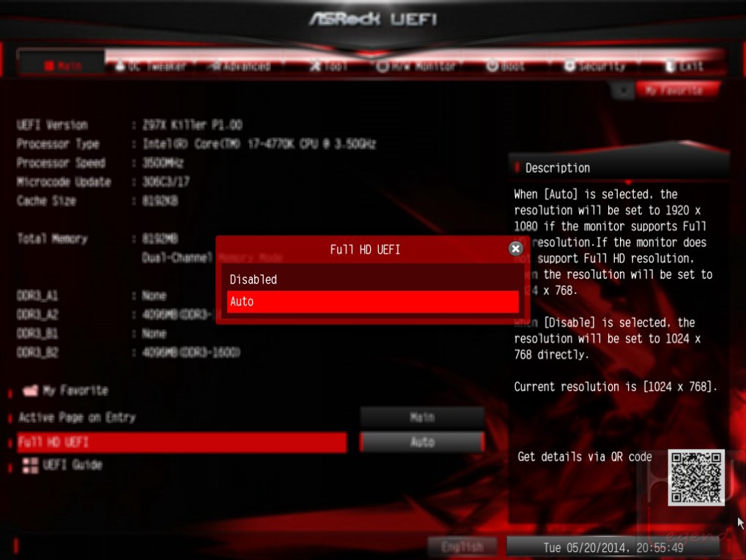Screen dimensions: 746x560
Task: Click the Full HD UEFI popup title
Action: point(365,249)
